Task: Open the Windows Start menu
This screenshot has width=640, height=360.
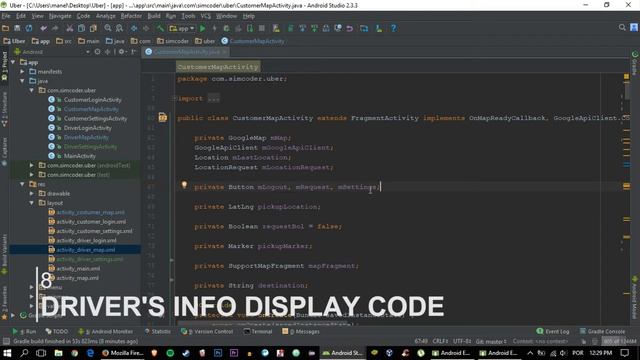Action: (x=7, y=353)
